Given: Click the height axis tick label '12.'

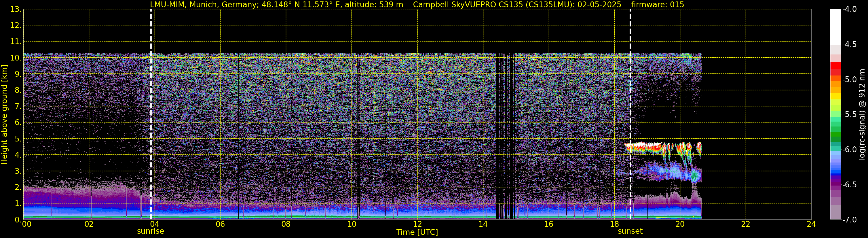Looking at the screenshot, I should pos(16,26).
